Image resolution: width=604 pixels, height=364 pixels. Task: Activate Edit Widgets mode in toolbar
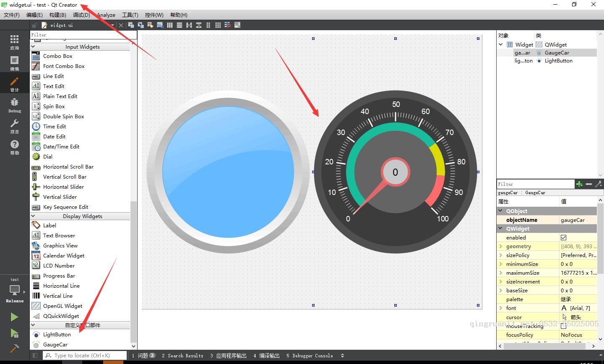(x=131, y=25)
